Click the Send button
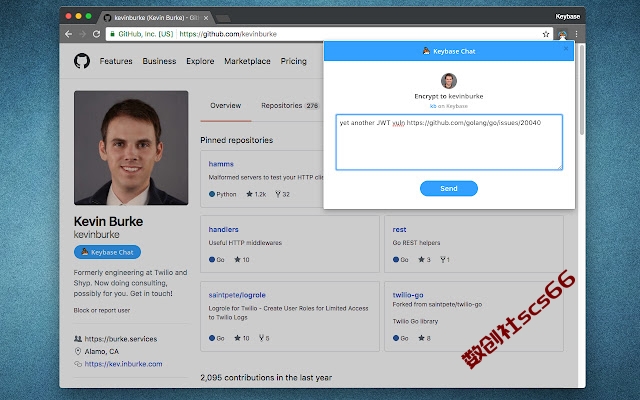 tap(449, 189)
